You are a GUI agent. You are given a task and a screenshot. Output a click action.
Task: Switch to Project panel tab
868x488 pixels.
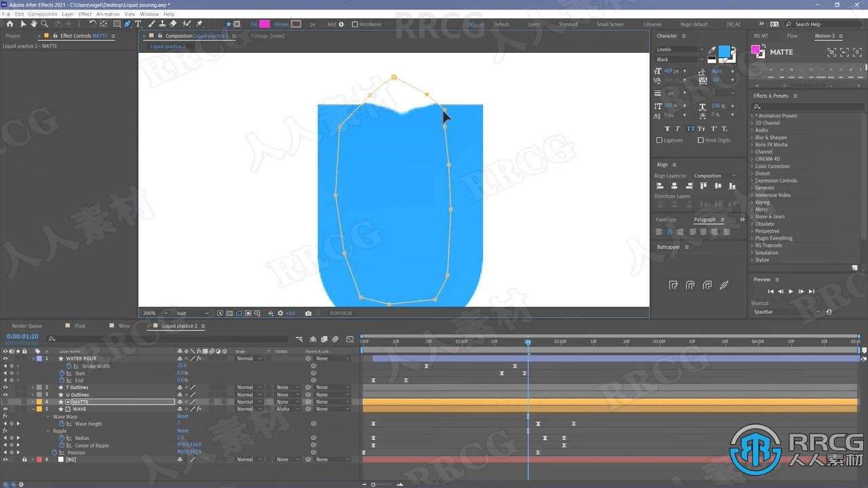(x=13, y=36)
